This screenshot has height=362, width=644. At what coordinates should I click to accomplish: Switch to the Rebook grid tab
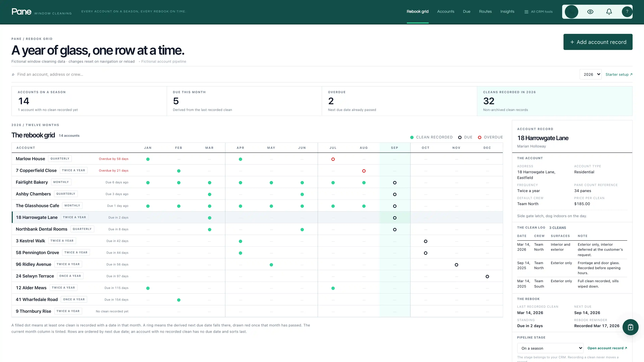[417, 12]
